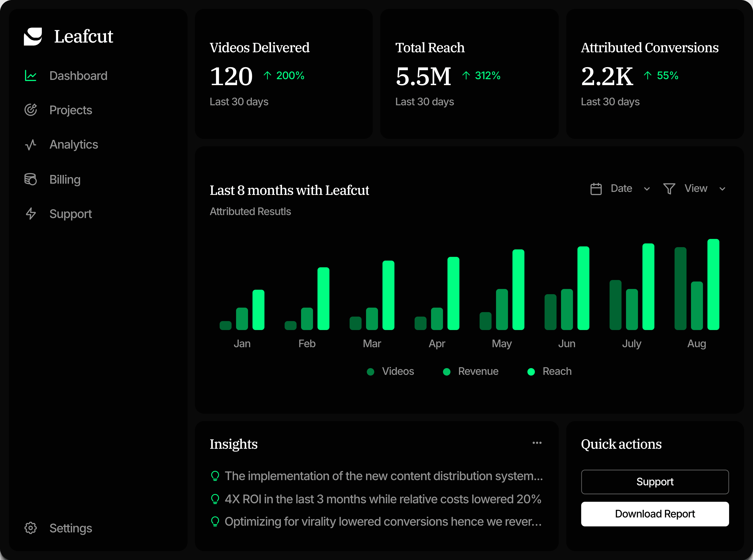Click the Billing coins icon

point(30,179)
